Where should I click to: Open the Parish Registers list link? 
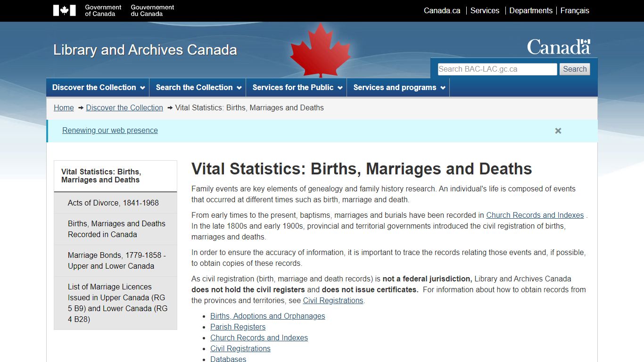pyautogui.click(x=238, y=327)
